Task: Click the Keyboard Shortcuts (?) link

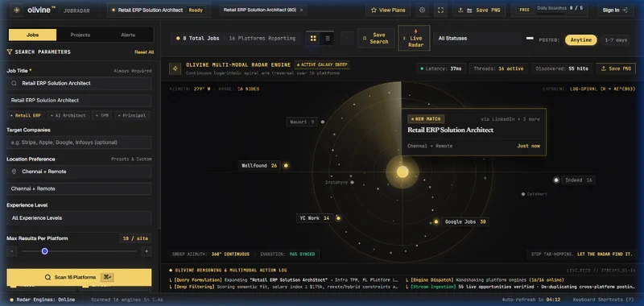Action: pos(603,300)
